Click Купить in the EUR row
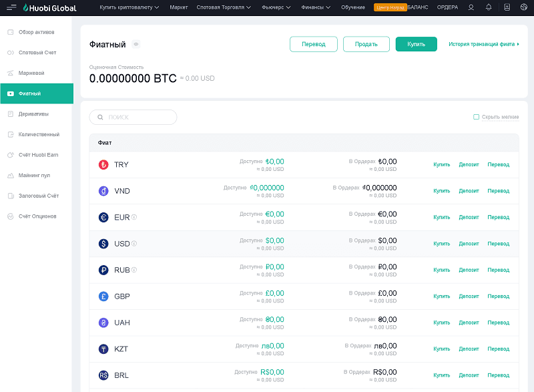The height and width of the screenshot is (392, 534). 442,217
